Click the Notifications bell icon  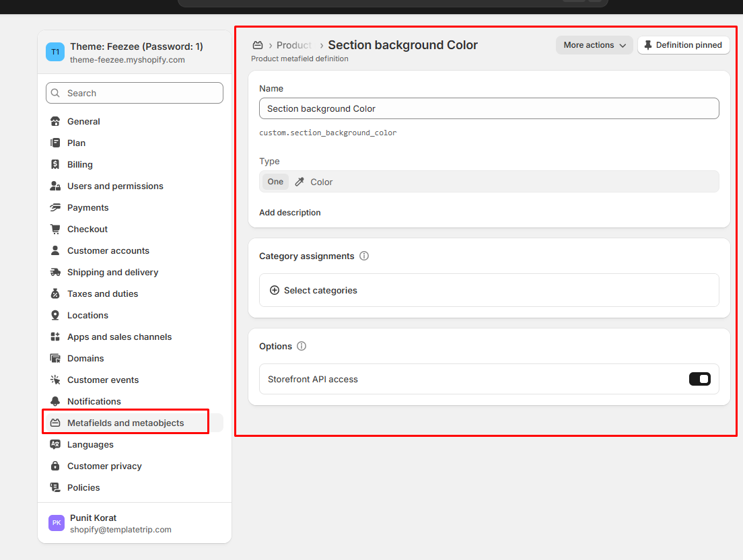tap(55, 401)
